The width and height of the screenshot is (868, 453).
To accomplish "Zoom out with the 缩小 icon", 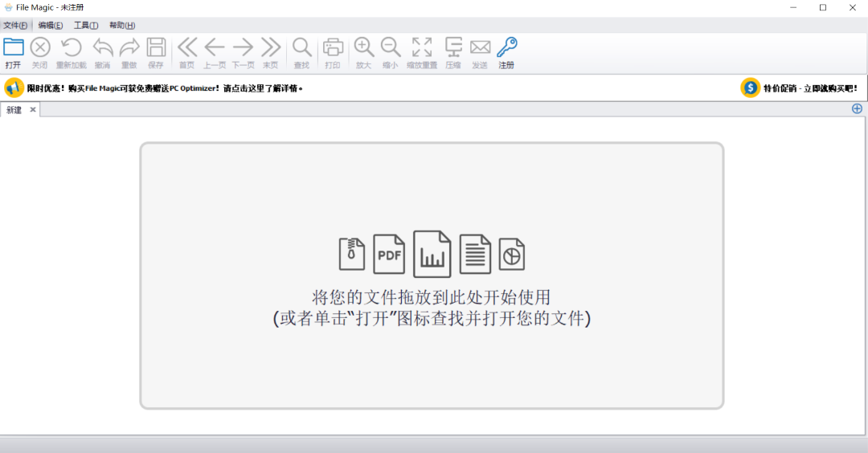I will tap(391, 47).
